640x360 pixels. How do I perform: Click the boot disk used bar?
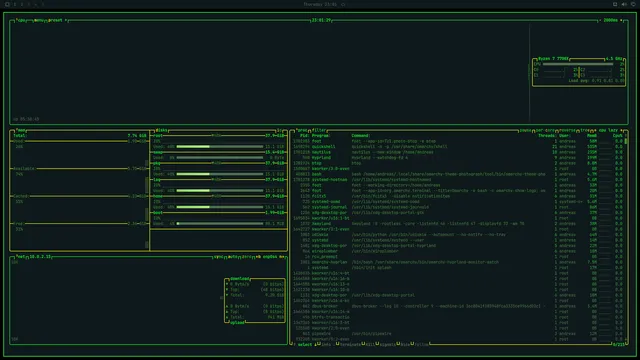220,224
